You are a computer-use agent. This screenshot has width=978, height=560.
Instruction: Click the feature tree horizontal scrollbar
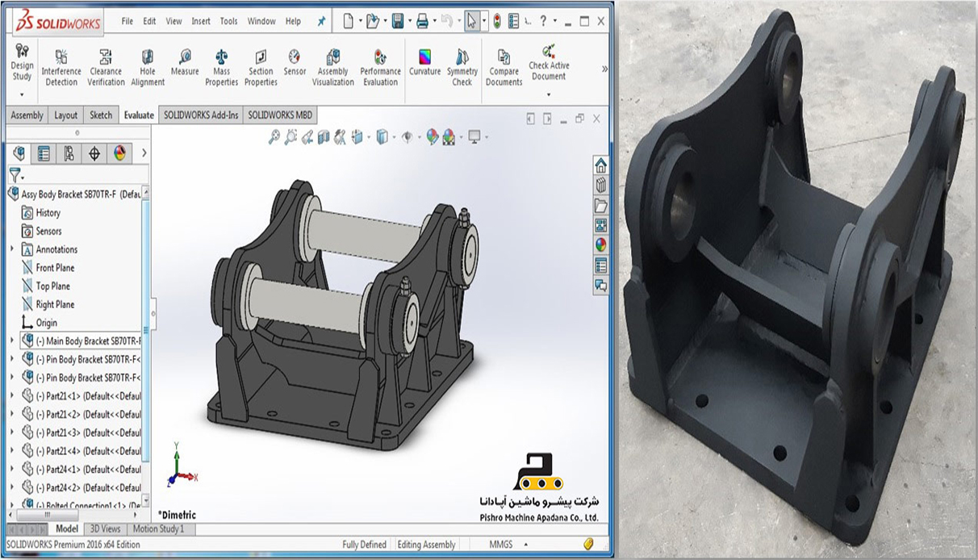pos(73,514)
